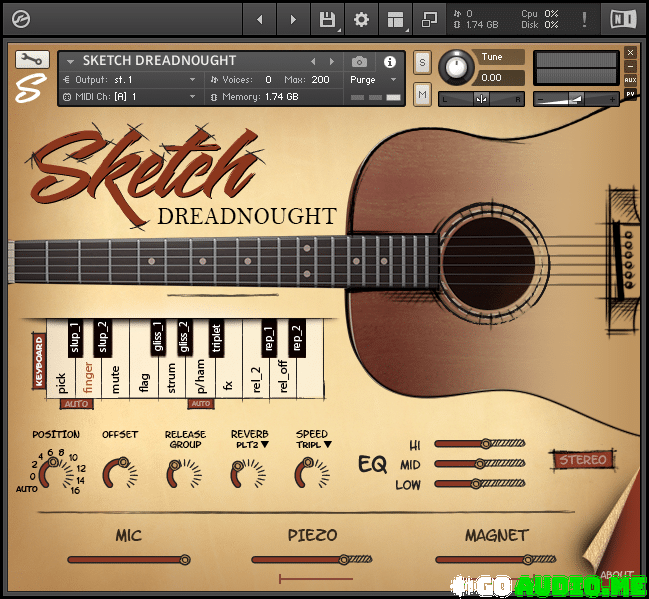Toggle the KEYBOARD label button
The width and height of the screenshot is (649, 599).
38,361
